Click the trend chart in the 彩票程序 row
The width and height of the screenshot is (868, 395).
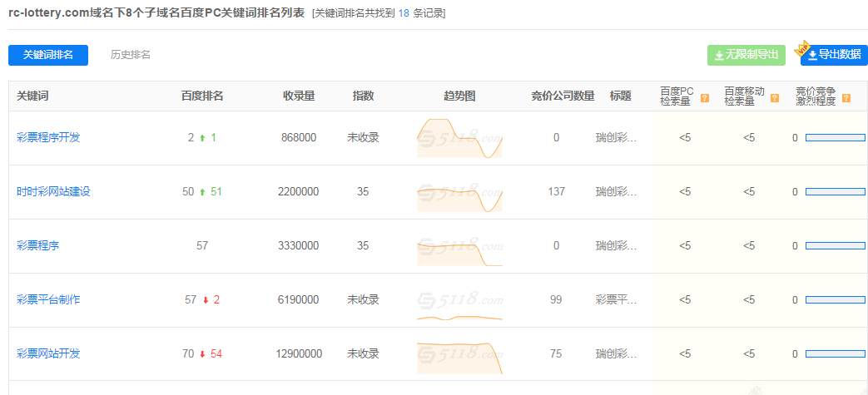(x=459, y=252)
